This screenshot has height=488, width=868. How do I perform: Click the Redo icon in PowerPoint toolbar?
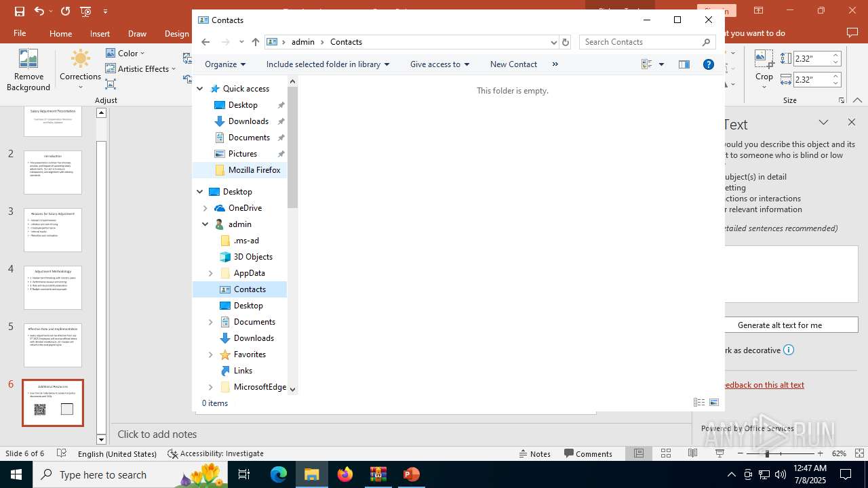click(x=65, y=11)
